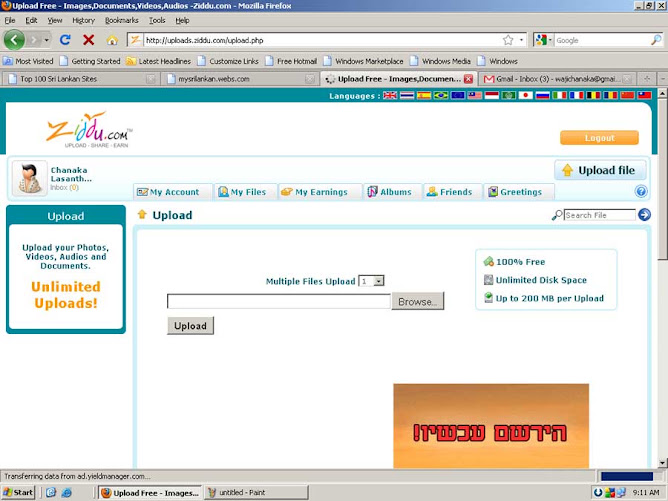Viewport: 668px width, 501px height.
Task: Switch to mysrilankan.webs.com tab
Action: point(240,79)
